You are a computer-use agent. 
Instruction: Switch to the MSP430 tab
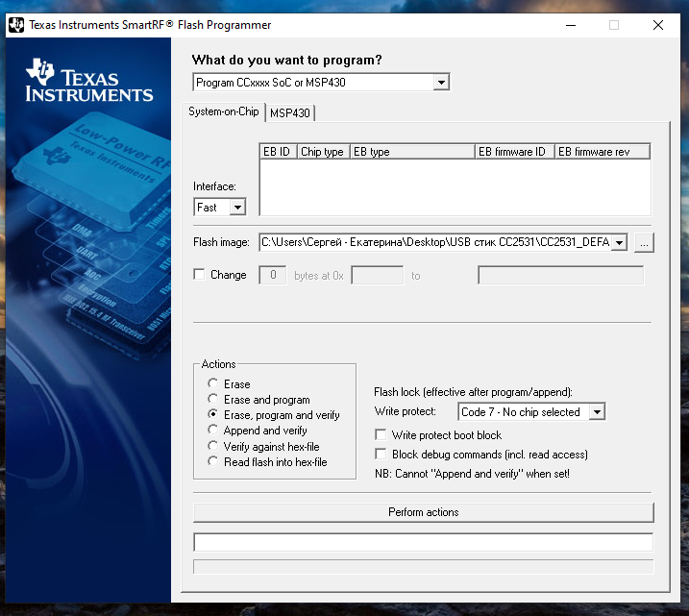290,113
